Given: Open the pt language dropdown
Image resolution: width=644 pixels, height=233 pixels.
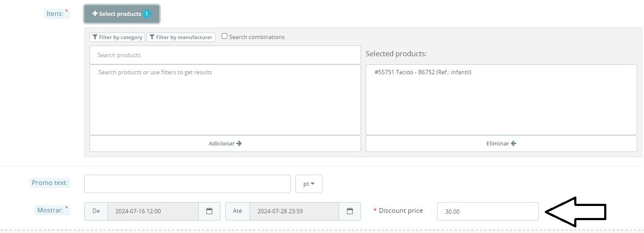Looking at the screenshot, I should click(309, 184).
